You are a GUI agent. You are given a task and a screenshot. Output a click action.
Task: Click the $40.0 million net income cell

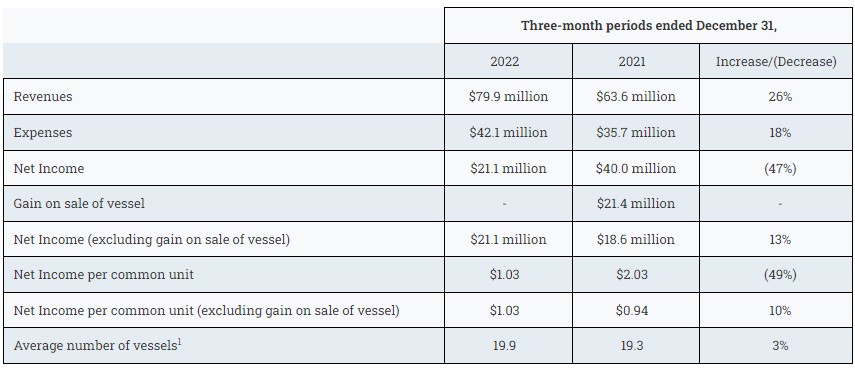pos(636,168)
